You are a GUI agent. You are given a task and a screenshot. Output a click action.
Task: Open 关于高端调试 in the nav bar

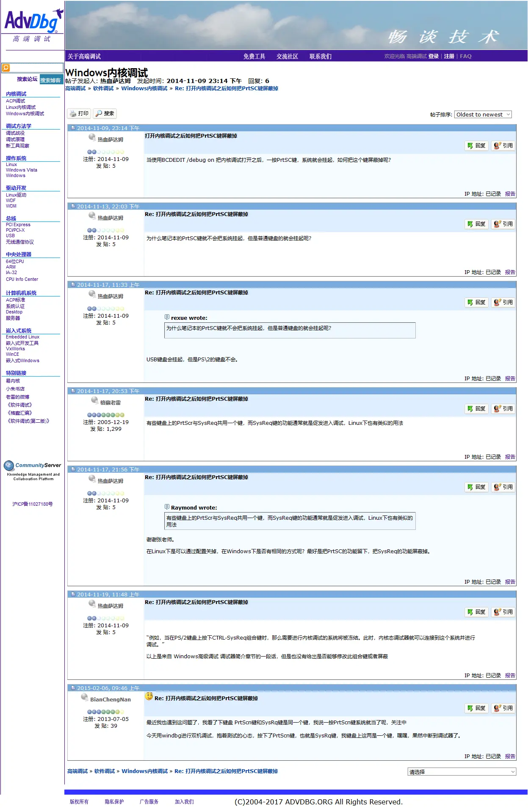[84, 56]
